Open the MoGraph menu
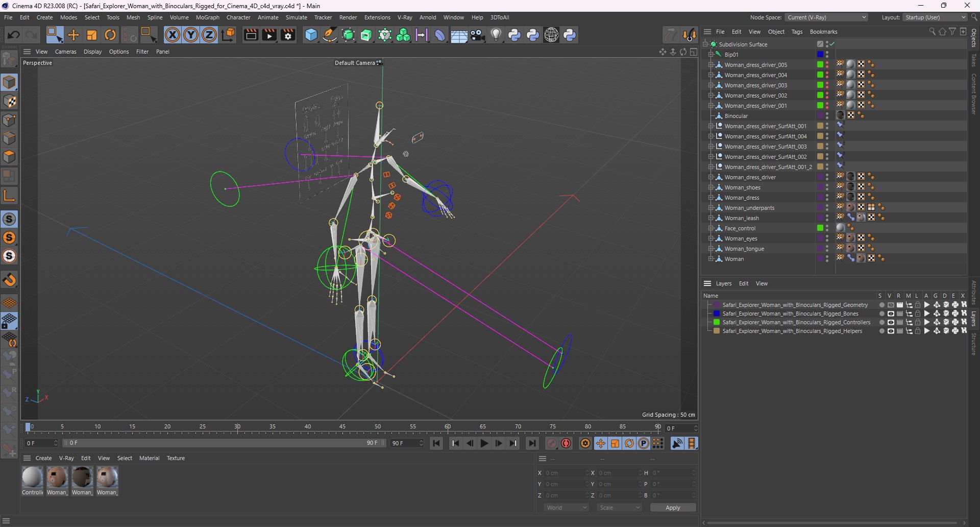 pyautogui.click(x=207, y=17)
